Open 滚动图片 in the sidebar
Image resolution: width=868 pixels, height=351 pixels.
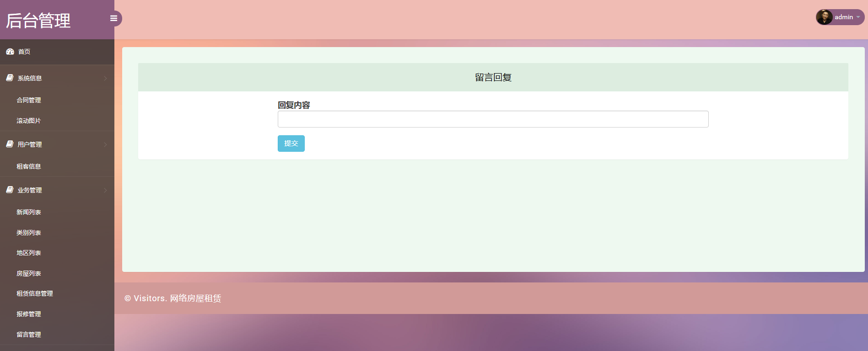29,121
